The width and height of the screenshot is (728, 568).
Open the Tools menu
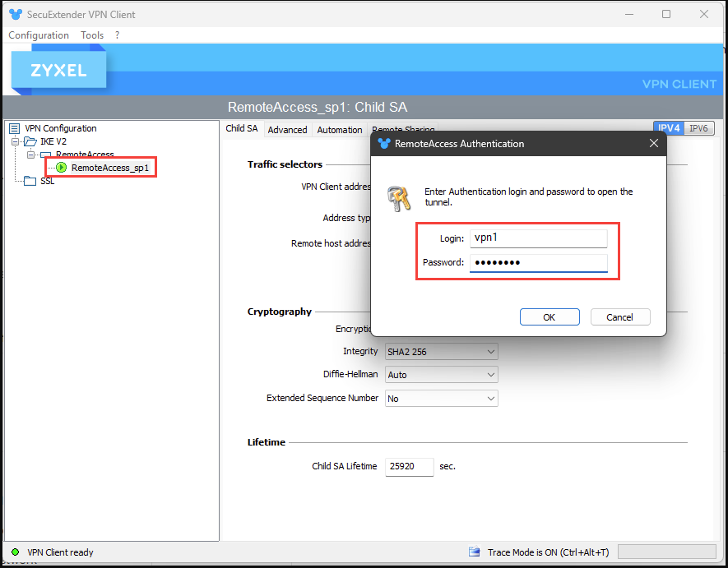(x=92, y=35)
